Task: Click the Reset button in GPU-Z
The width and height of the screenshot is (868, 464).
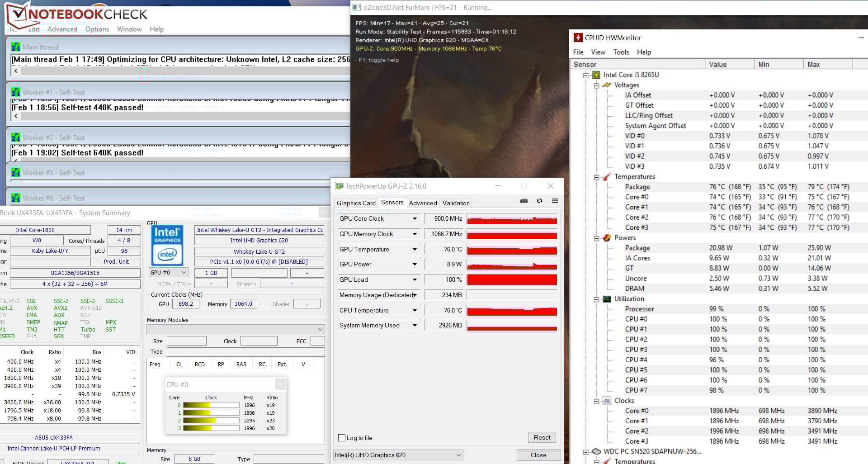Action: point(542,437)
